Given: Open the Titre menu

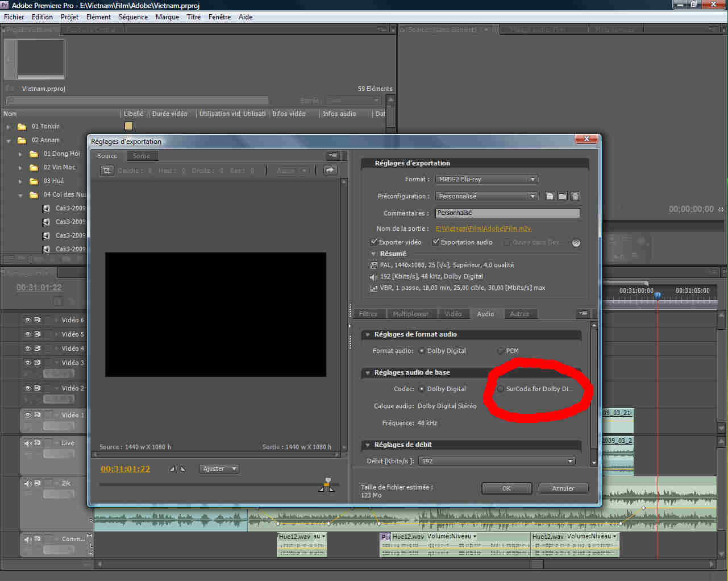Looking at the screenshot, I should pos(194,17).
